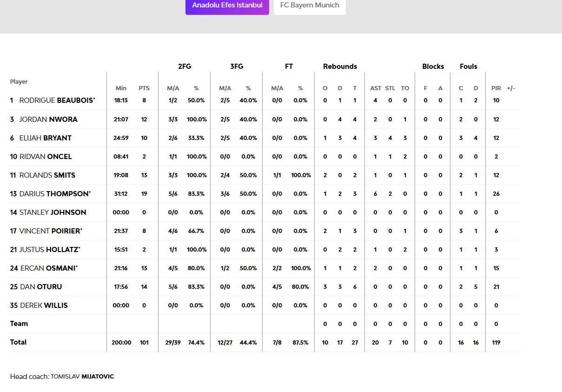This screenshot has width=562, height=392.
Task: Click the Blocks group header
Action: 433,66
